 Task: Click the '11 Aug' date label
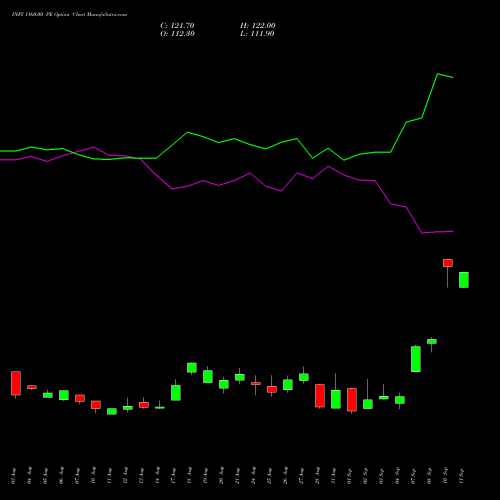point(110,476)
